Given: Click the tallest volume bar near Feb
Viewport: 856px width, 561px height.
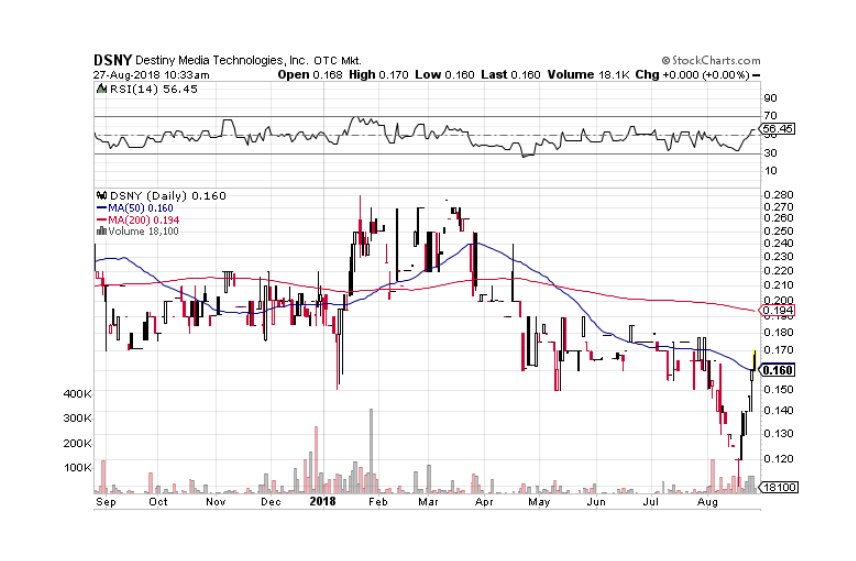Looking at the screenshot, I should click(x=371, y=450).
